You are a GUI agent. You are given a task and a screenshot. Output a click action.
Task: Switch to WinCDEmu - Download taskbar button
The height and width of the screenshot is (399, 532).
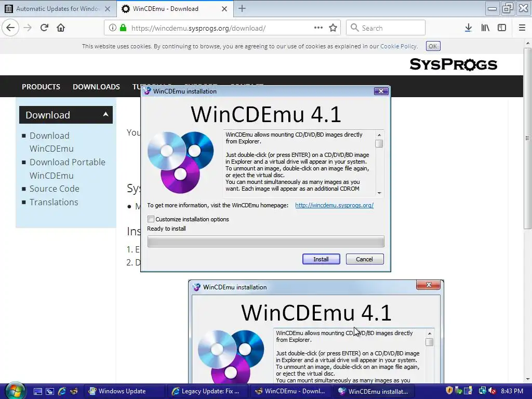[291, 391]
